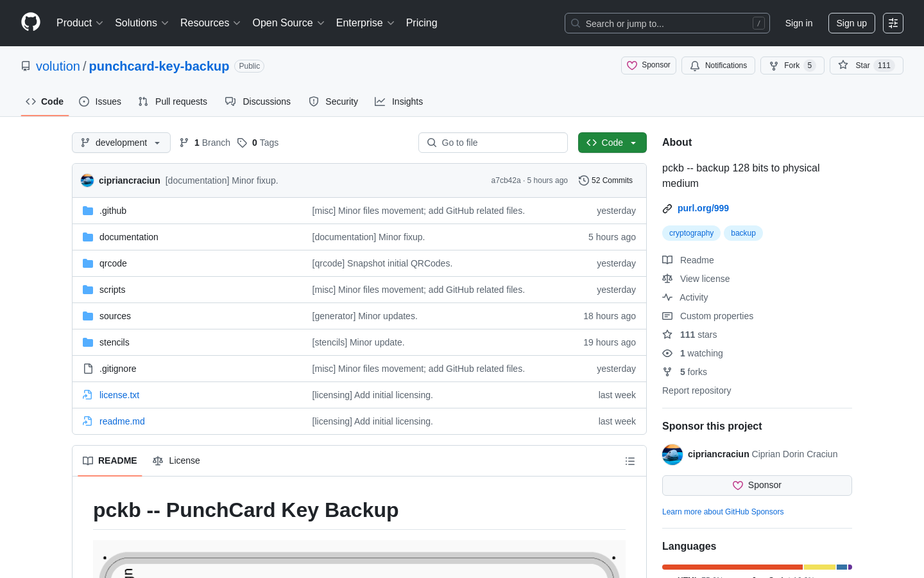
Task: Expand the Resources menu
Action: [x=210, y=23]
